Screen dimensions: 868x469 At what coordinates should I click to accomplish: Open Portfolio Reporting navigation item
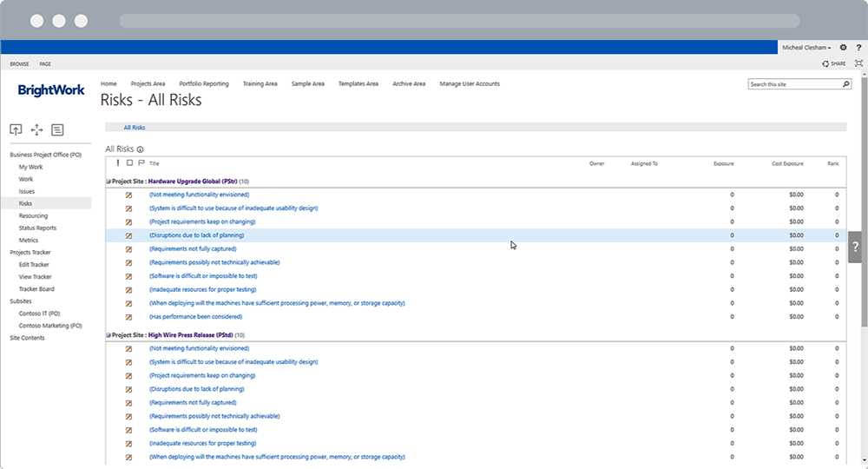(x=204, y=83)
